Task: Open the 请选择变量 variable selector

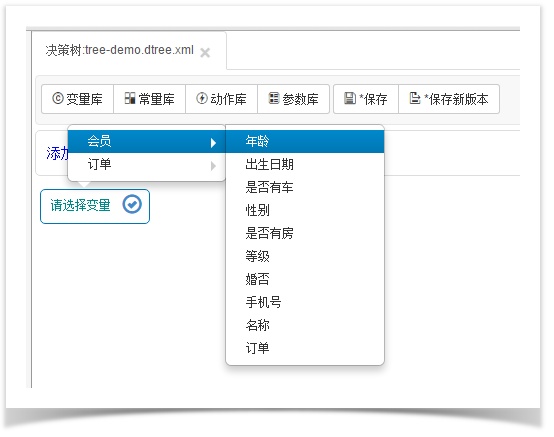Action: pos(95,206)
